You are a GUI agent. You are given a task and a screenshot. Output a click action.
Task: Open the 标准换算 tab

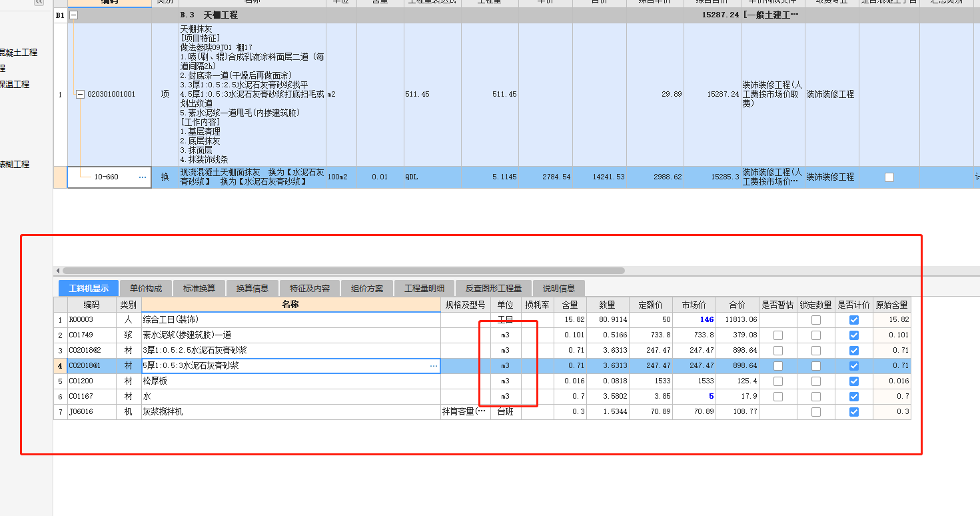[199, 289]
